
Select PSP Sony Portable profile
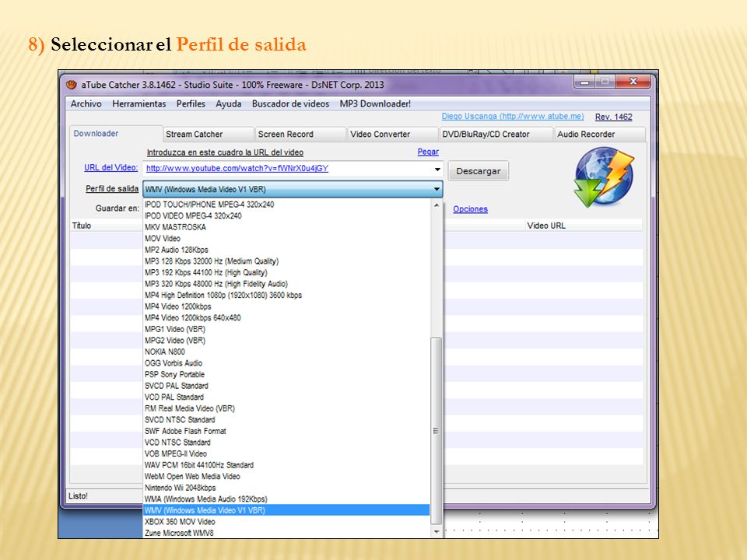click(x=286, y=375)
